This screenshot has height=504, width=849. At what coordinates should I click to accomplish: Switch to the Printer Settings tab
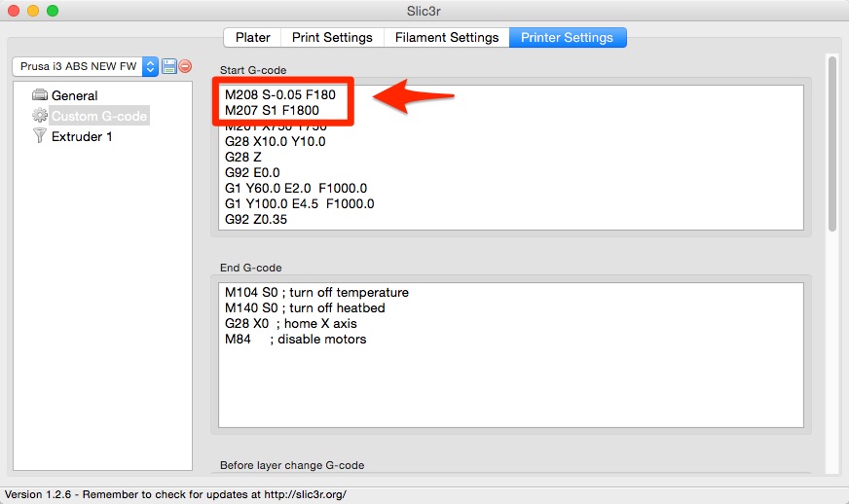[567, 37]
